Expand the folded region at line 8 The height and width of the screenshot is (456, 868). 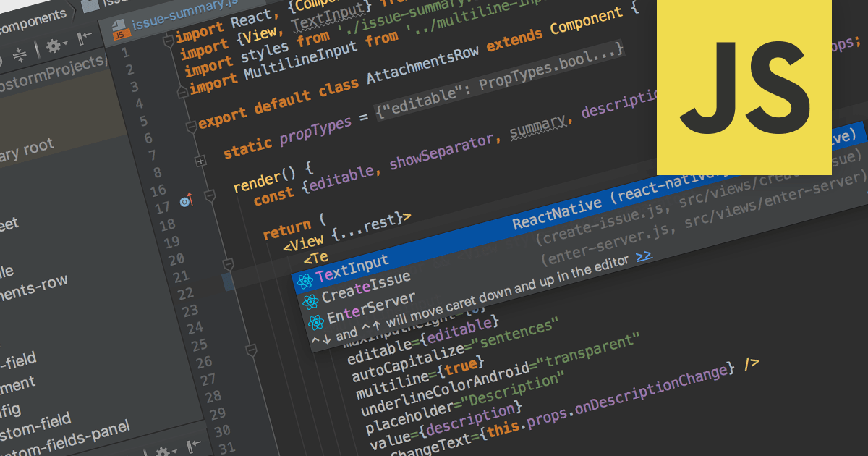(201, 161)
